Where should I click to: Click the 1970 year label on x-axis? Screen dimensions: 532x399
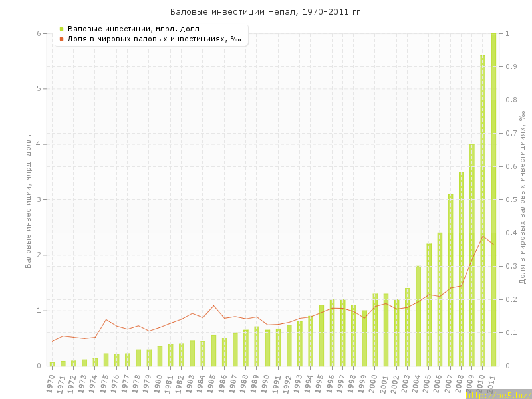point(51,383)
